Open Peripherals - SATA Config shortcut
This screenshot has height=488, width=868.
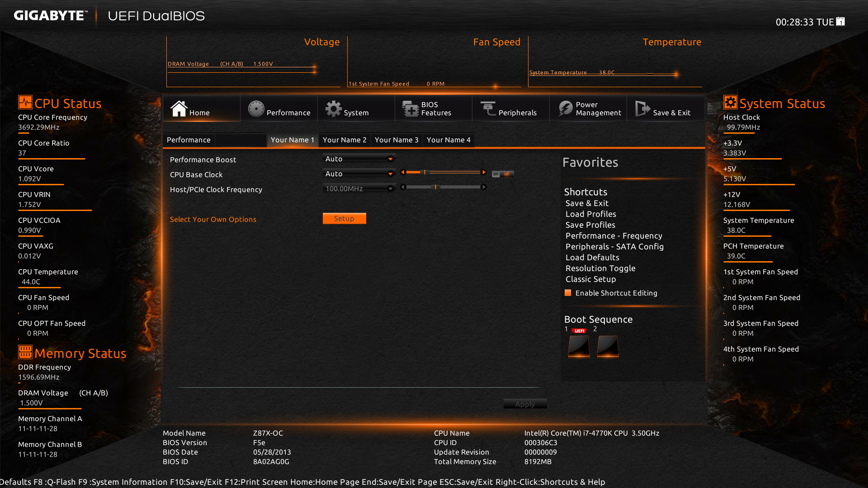coord(615,247)
